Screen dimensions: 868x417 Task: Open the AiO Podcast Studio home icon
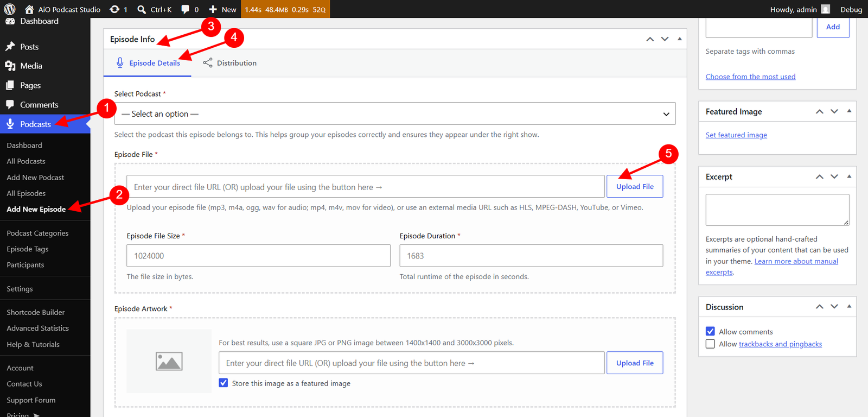[29, 9]
